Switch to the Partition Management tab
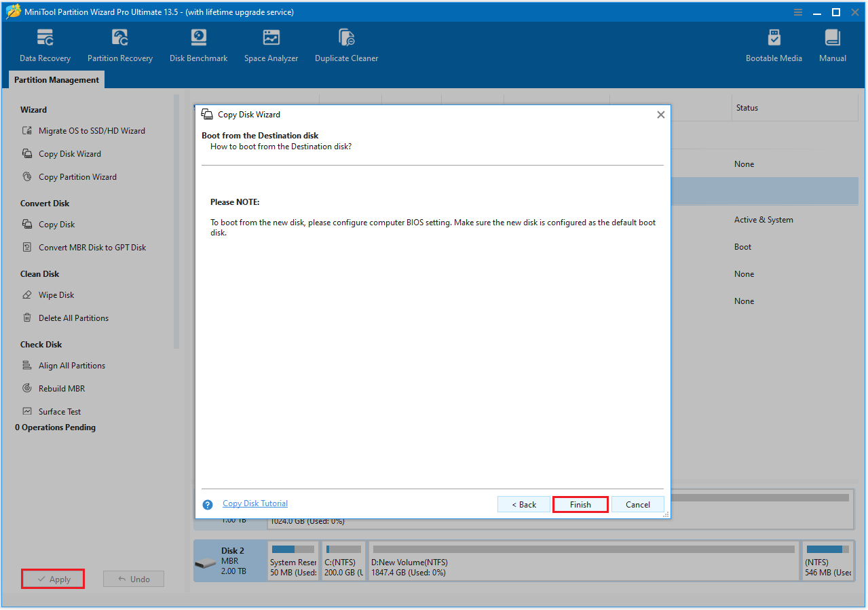Viewport: 868px width, 610px height. pyautogui.click(x=56, y=79)
